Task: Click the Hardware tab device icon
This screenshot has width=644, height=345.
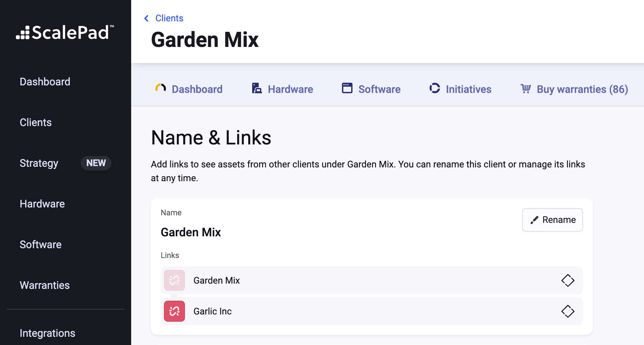Action: pos(257,88)
